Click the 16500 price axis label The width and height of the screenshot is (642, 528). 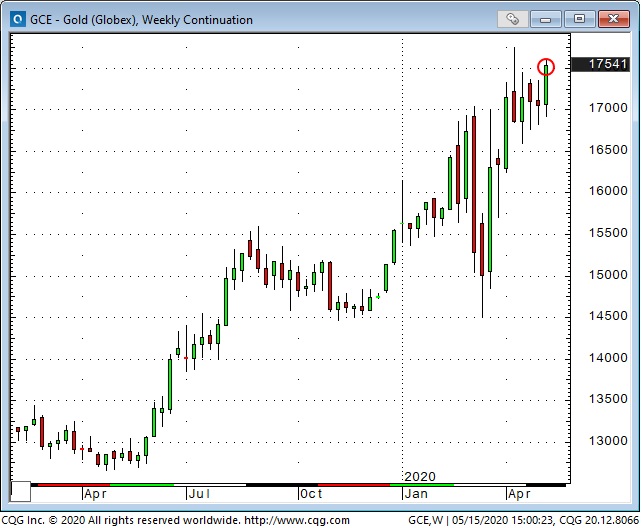[608, 150]
